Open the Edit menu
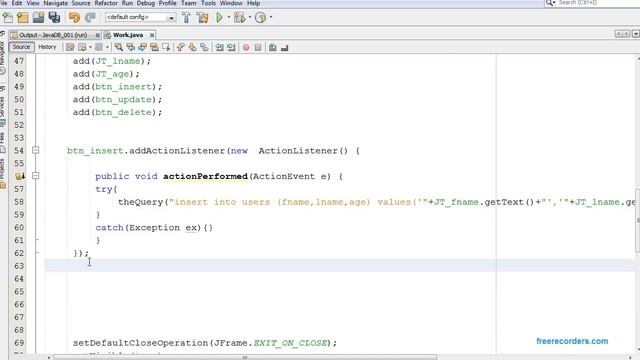 click(x=16, y=3)
